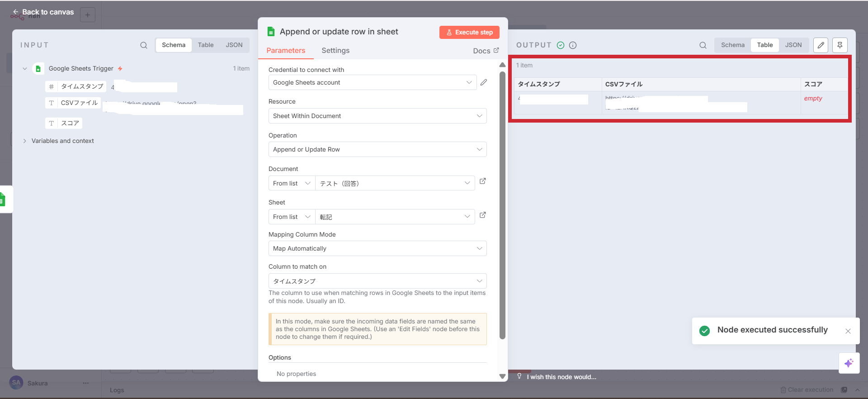The height and width of the screenshot is (399, 868).
Task: Click the output panel search icon
Action: tap(703, 45)
